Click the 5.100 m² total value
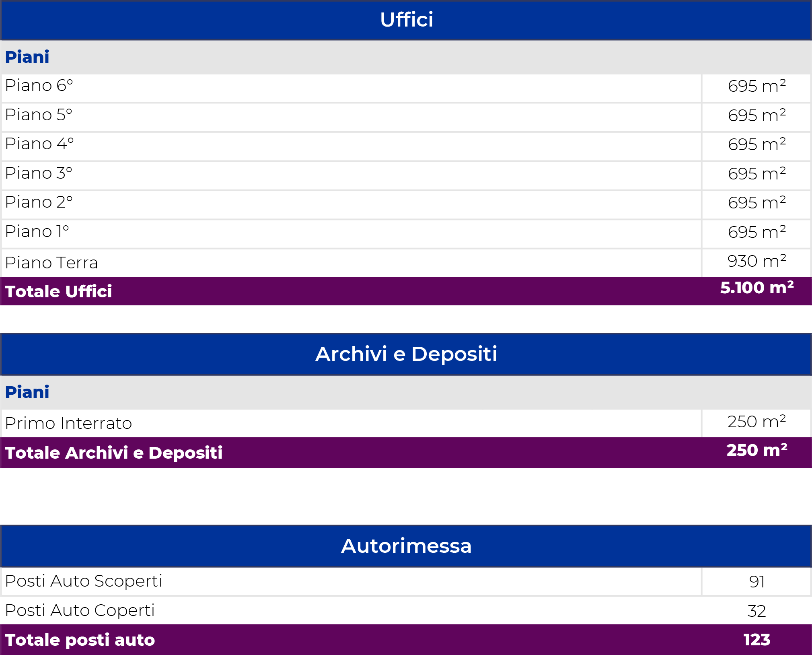This screenshot has height=655, width=812. 757,288
